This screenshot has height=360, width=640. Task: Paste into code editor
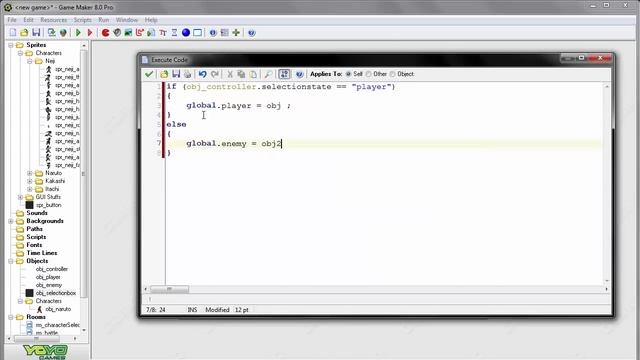click(253, 74)
